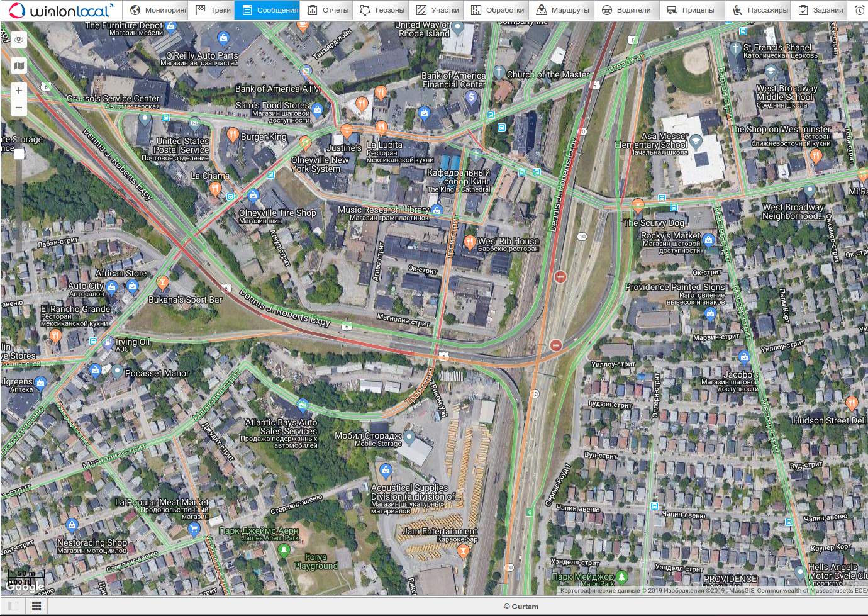Click the alarm clock icon in top bar
The width and height of the screenshot is (868, 616).
click(859, 10)
